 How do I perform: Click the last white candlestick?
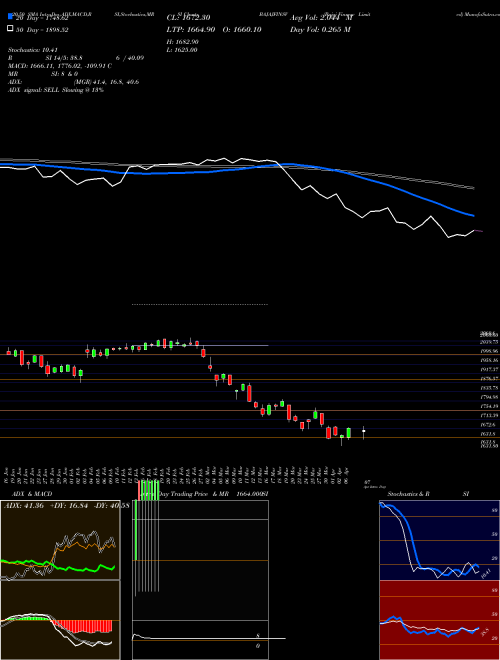pyautogui.click(x=364, y=431)
